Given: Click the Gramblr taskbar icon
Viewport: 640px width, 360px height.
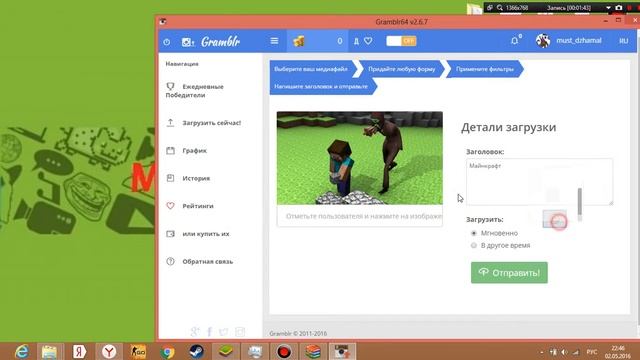Looking at the screenshot, I should (342, 351).
